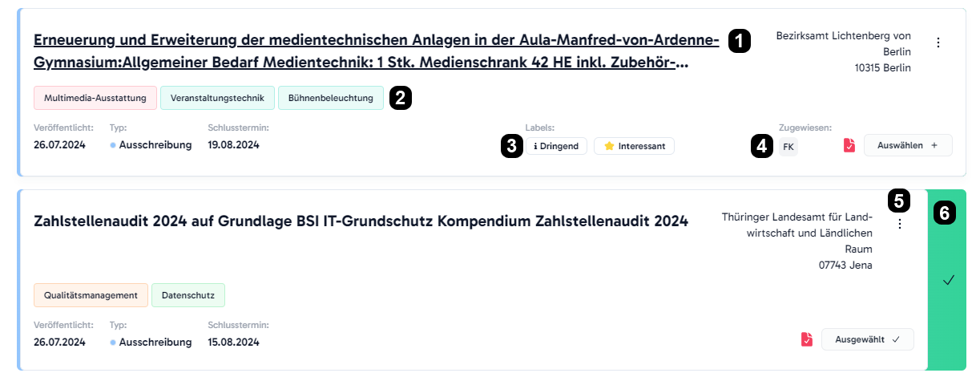Click the Datenschutz tag
The image size is (980, 377).
click(188, 295)
